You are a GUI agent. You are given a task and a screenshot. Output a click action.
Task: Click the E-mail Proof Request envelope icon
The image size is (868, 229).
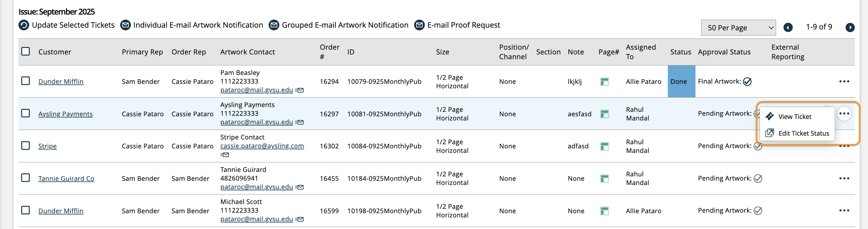tap(419, 25)
